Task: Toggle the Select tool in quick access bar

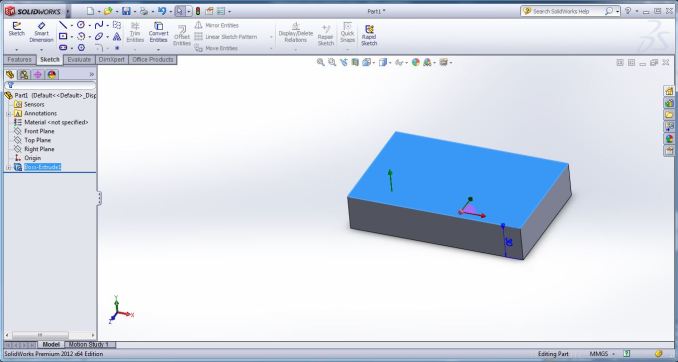Action: [x=180, y=11]
